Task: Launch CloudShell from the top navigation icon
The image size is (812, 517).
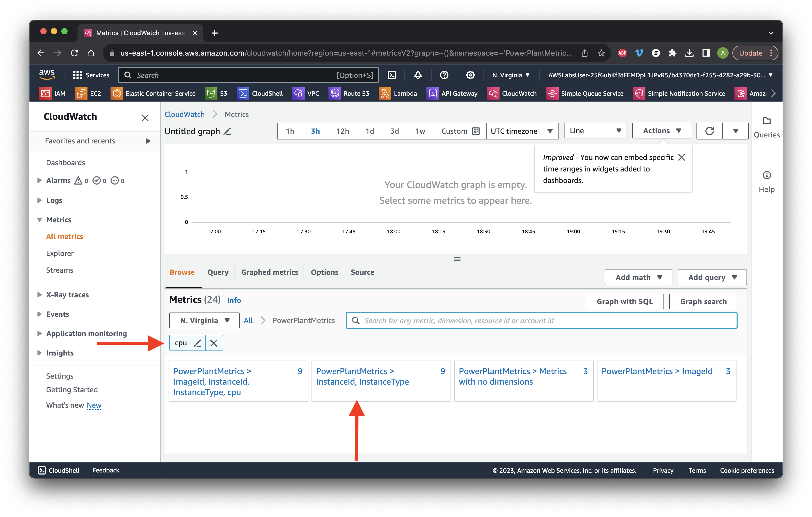Action: (x=392, y=75)
